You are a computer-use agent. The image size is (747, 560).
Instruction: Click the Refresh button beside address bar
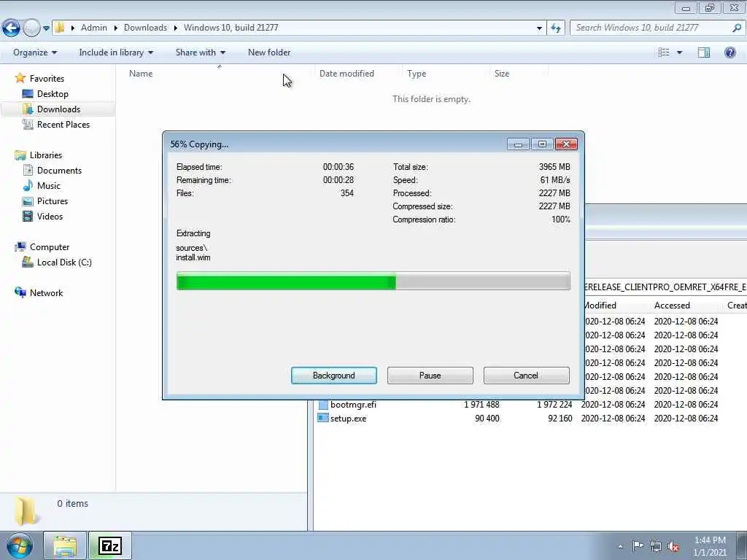pos(555,28)
